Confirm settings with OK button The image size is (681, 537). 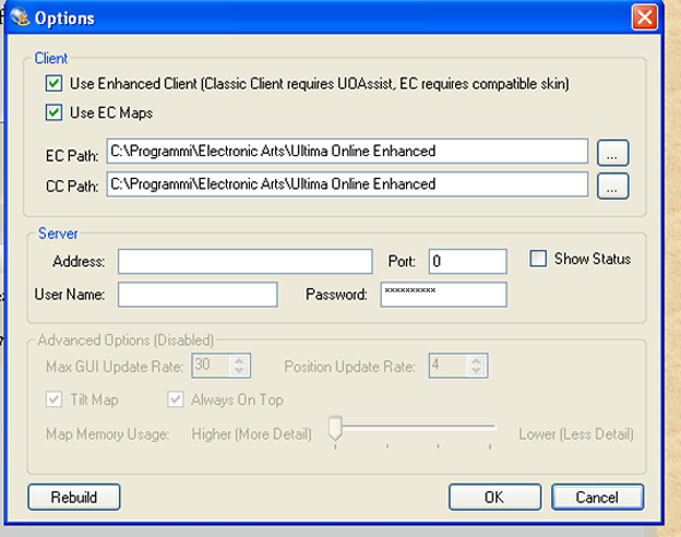[x=495, y=497]
